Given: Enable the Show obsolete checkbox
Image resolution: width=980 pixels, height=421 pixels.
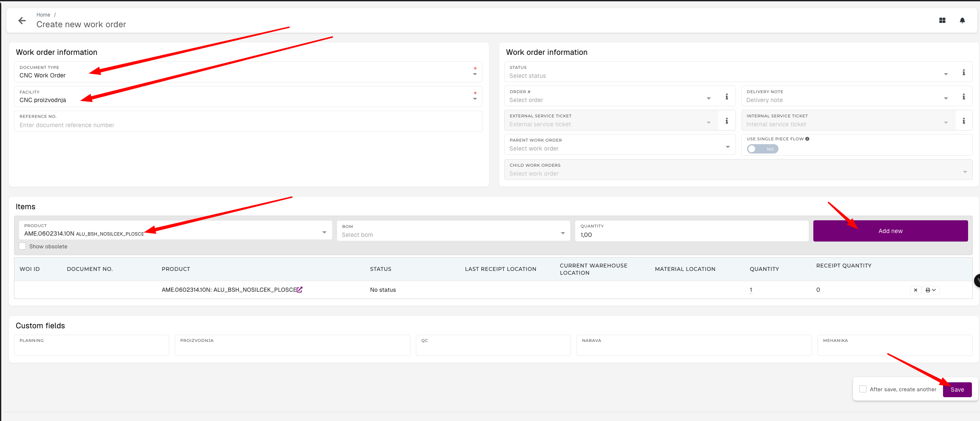Looking at the screenshot, I should [23, 246].
